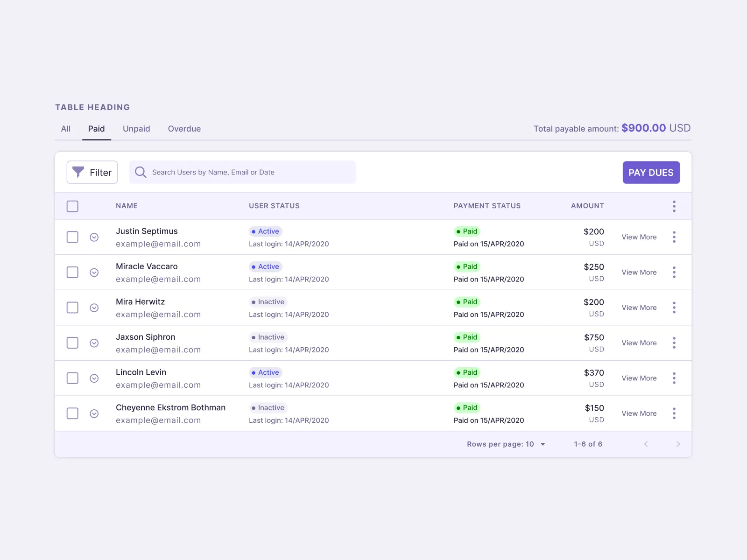The width and height of the screenshot is (747, 560).
Task: Expand the row for Justin Septimus
Action: click(x=94, y=237)
